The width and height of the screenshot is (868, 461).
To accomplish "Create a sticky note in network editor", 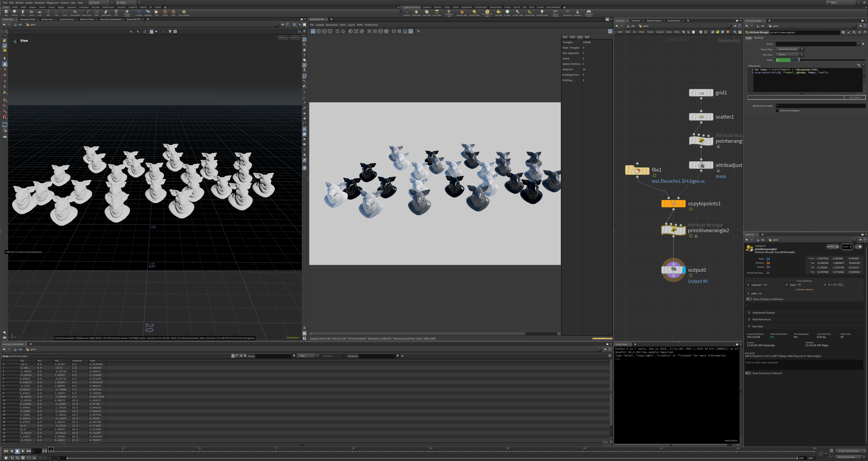I will 718,32.
